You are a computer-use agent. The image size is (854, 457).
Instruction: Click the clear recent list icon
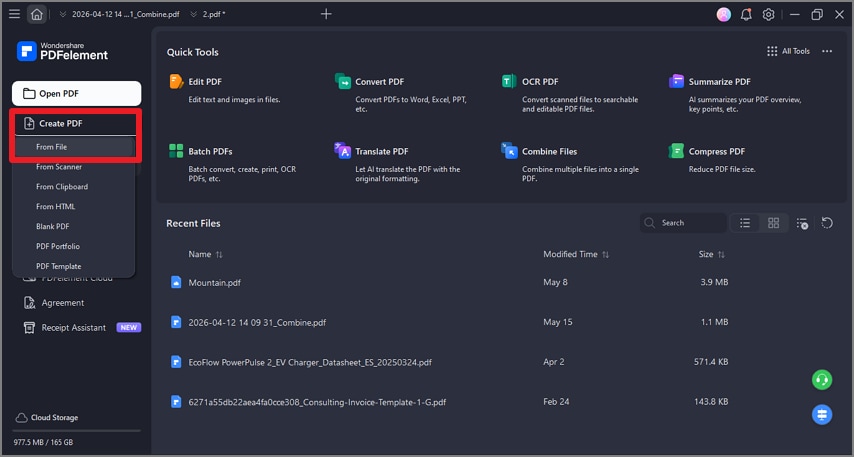(x=802, y=223)
